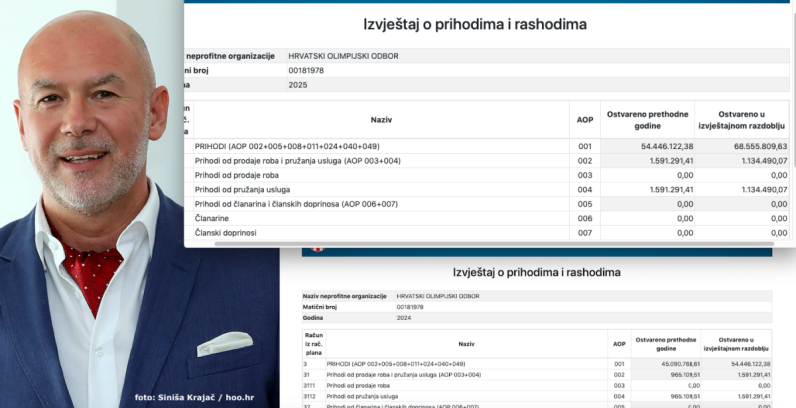
Task: Select 'Prihodi od prodaje roba' in the 2025 report
Action: 237,175
